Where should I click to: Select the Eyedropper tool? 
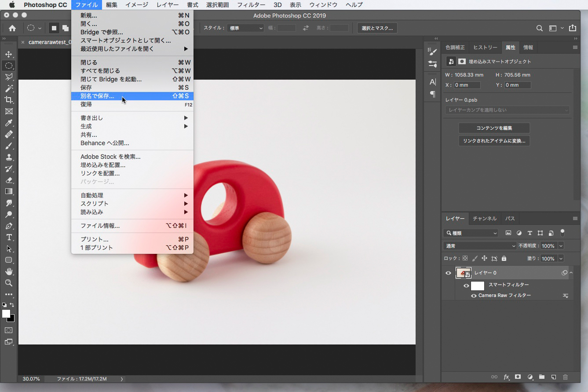pyautogui.click(x=9, y=123)
